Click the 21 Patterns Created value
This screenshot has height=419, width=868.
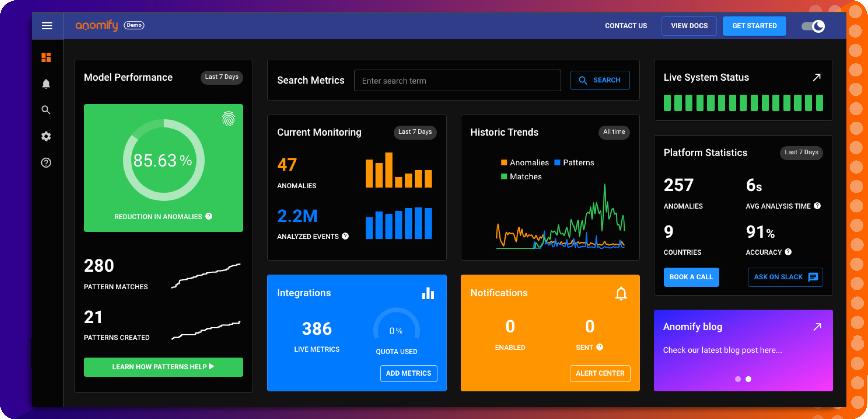click(x=93, y=317)
